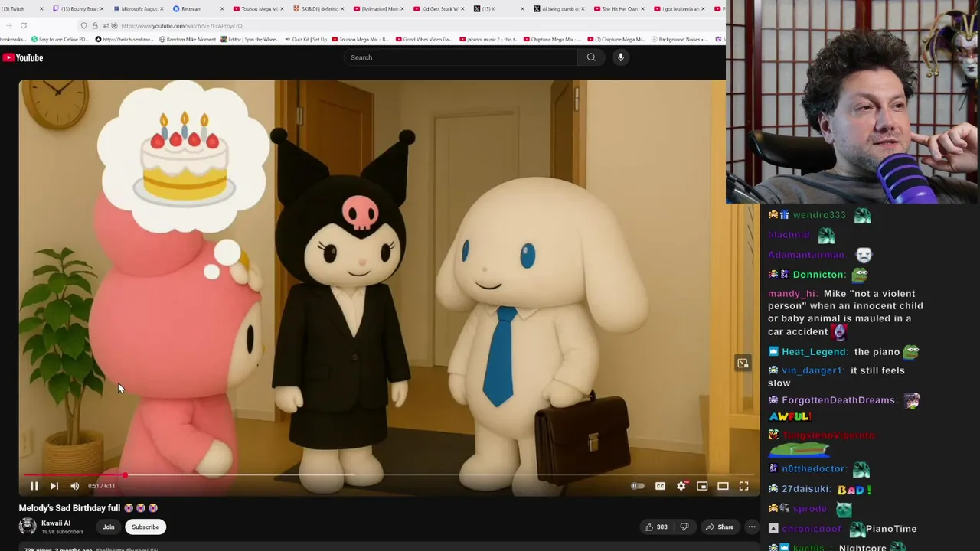This screenshot has width=980, height=551.
Task: Click mandy_hi username in chat
Action: click(x=792, y=294)
